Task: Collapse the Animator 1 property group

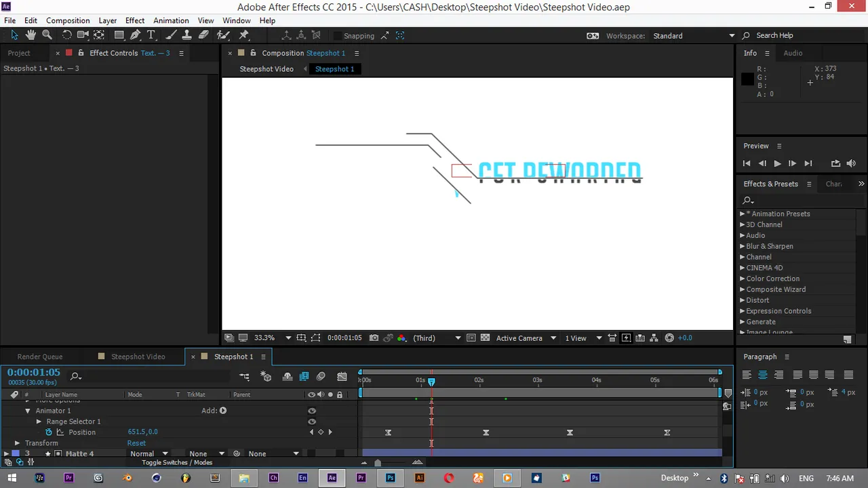Action: point(28,411)
